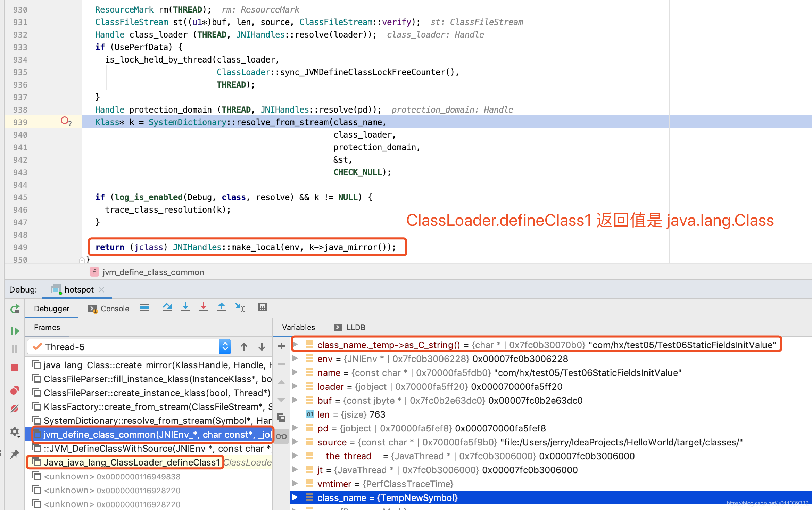Toggle the glasses watches view icon
Viewport: 812px width, 510px height.
281,436
